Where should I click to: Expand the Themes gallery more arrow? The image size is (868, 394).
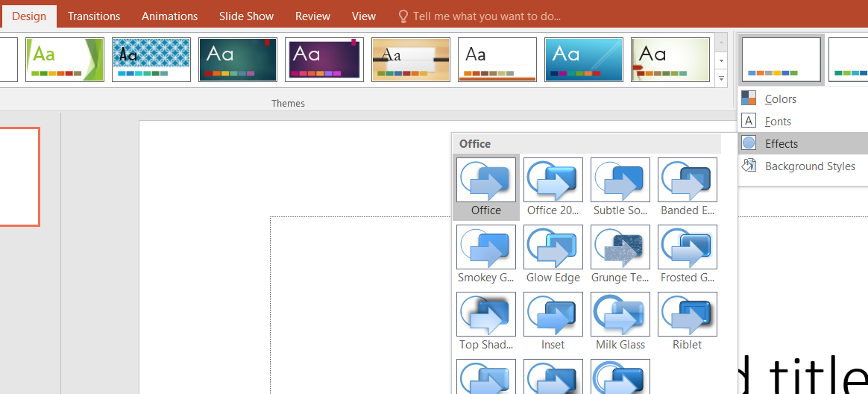click(721, 78)
